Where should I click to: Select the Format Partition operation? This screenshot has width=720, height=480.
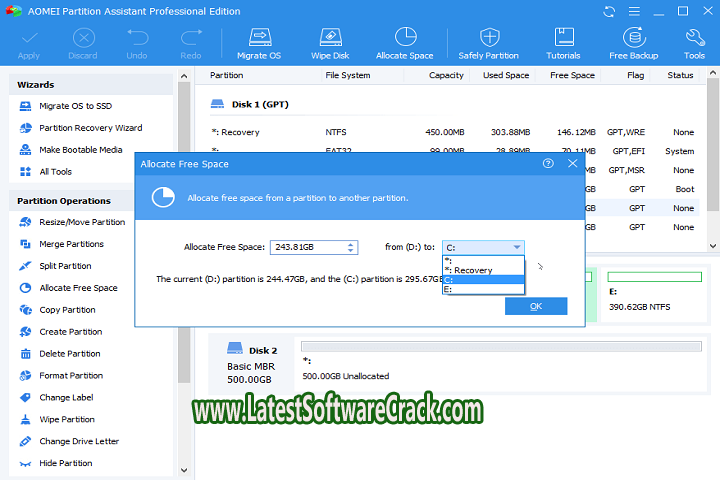(71, 376)
